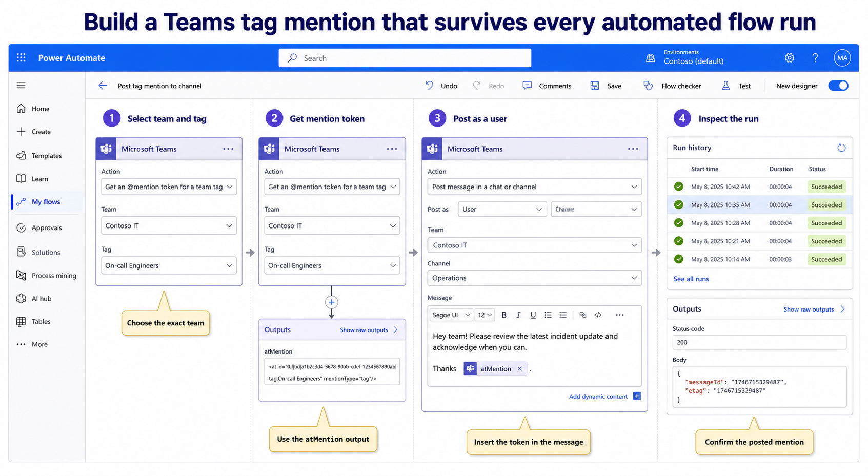Run the Flow checker
The height and width of the screenshot is (476, 868).
point(672,86)
